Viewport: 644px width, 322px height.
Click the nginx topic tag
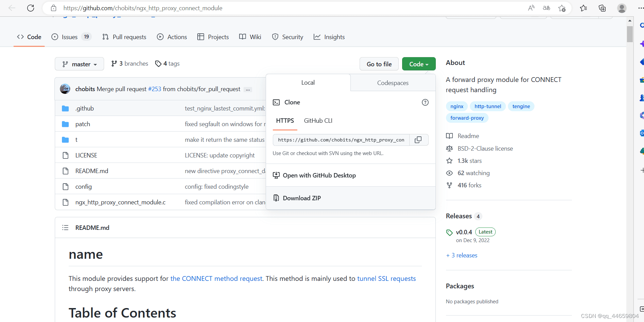[x=457, y=106]
